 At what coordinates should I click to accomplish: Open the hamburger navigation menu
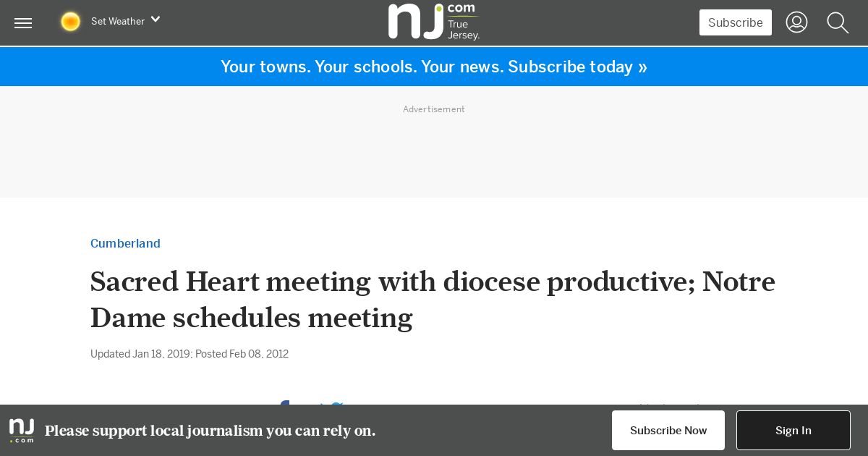pyautogui.click(x=23, y=23)
